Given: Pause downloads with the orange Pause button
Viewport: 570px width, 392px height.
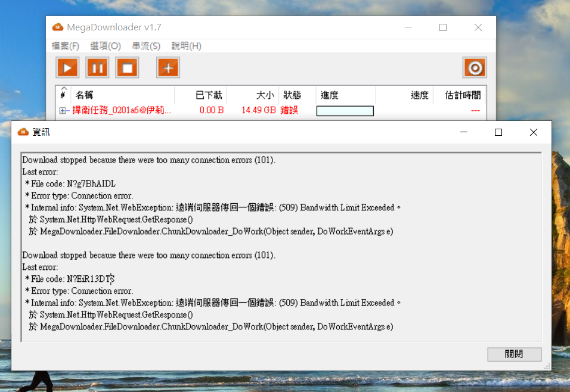Looking at the screenshot, I should pos(97,67).
